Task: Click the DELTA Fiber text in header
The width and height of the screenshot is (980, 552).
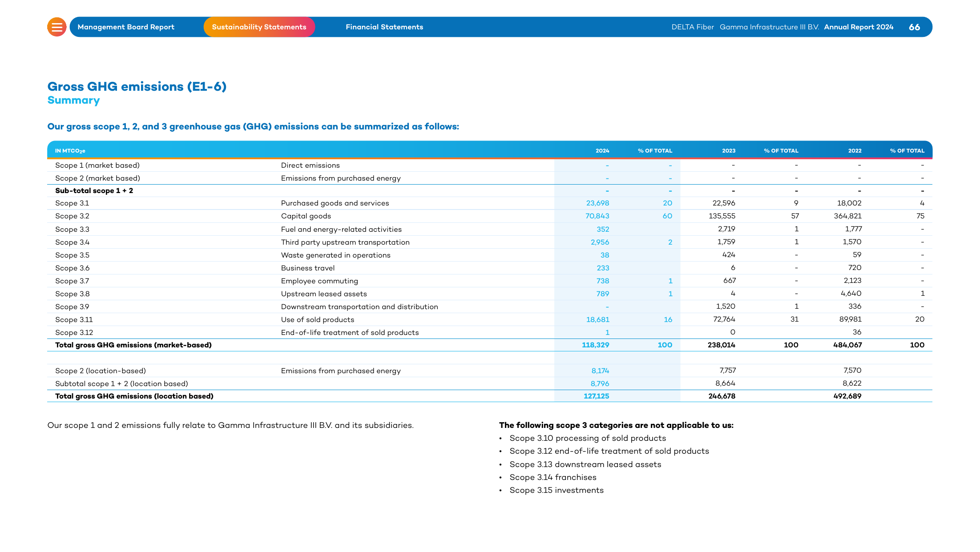Action: click(693, 27)
